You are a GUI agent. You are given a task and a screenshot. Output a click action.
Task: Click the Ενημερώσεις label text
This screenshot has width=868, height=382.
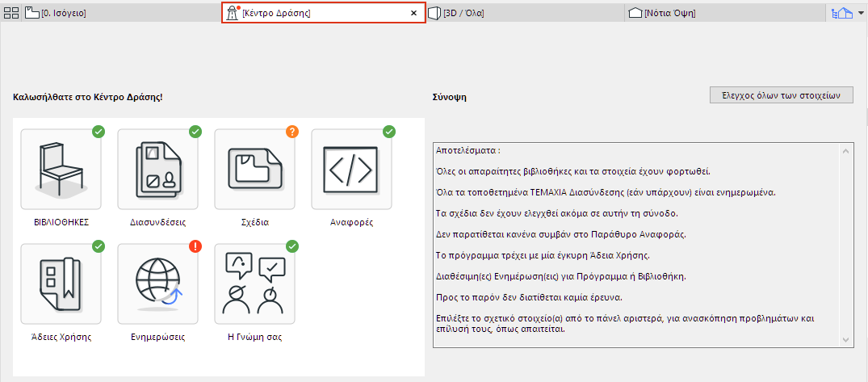pos(157,337)
